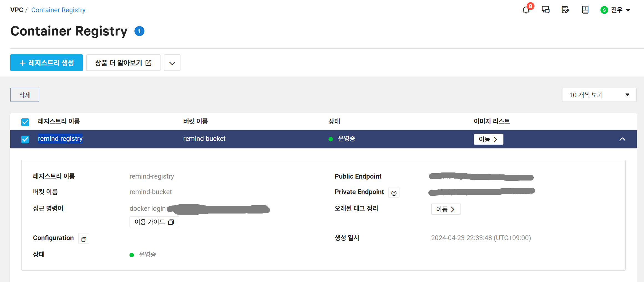Image resolution: width=644 pixels, height=282 pixels.
Task: Select the remind-registry name text field
Action: [x=60, y=139]
